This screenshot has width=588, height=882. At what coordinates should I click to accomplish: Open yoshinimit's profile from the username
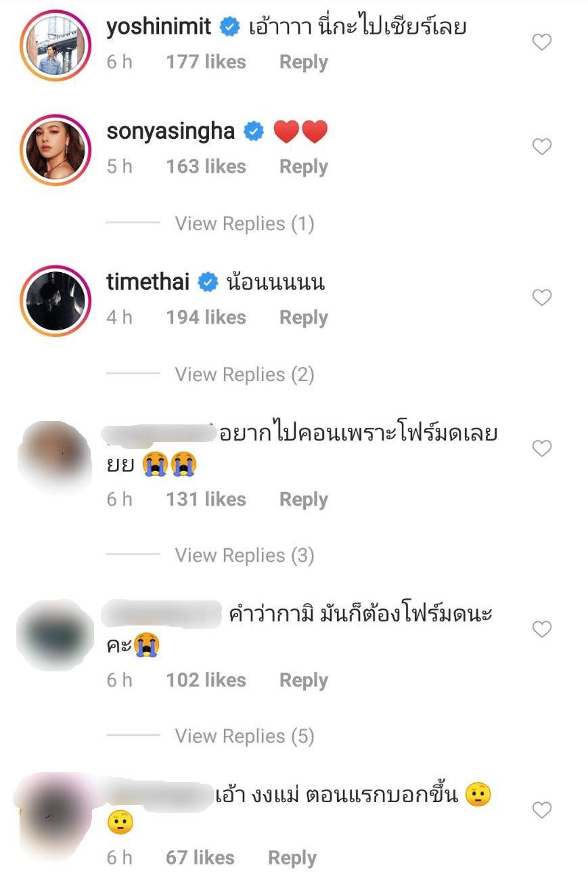point(159,27)
